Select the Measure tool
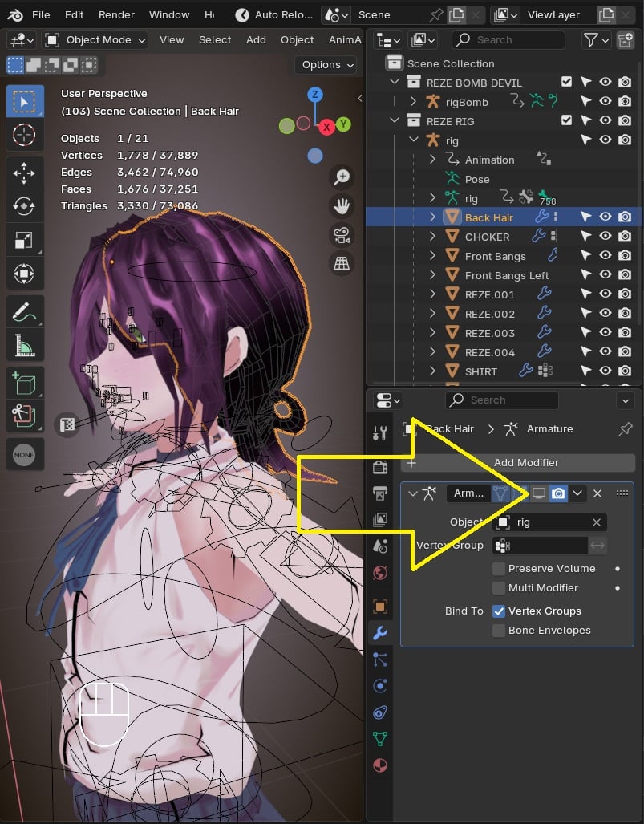 point(24,345)
